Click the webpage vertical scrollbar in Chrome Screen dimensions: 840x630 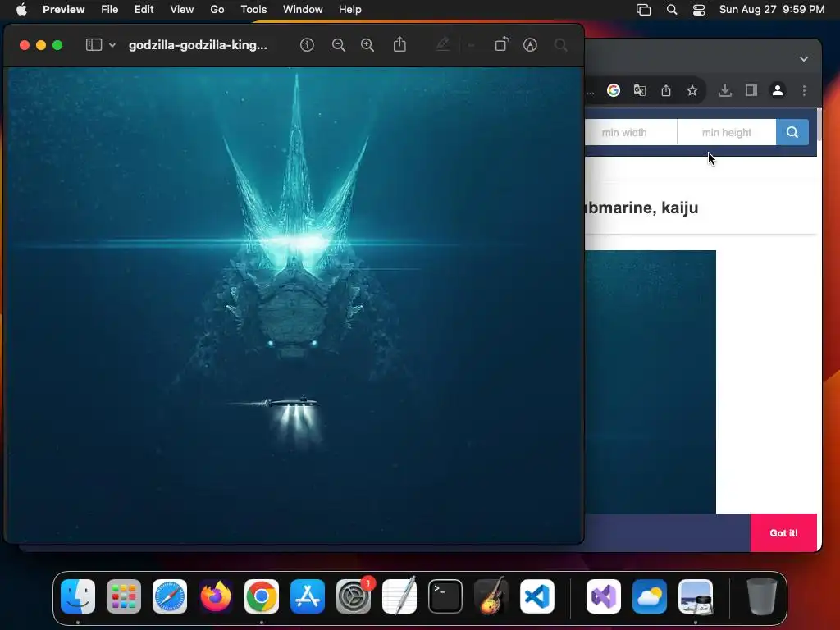click(819, 124)
